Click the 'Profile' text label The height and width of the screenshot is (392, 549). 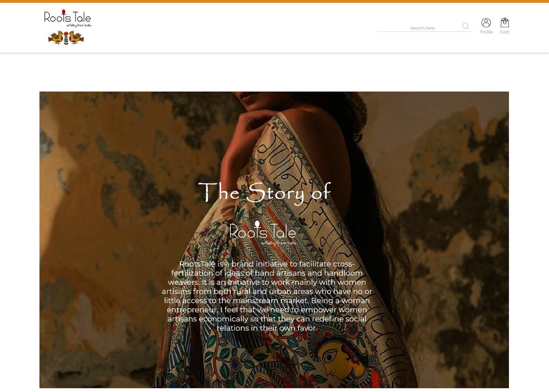click(486, 32)
